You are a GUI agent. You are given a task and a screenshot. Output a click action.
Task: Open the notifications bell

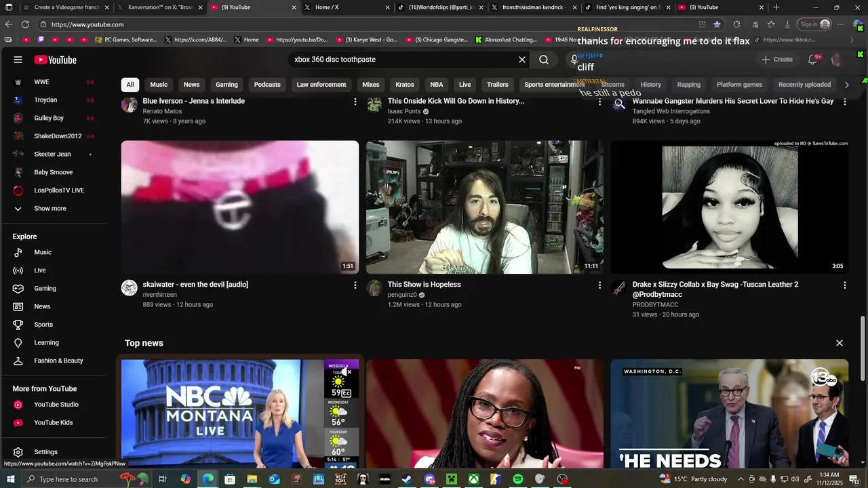point(812,60)
